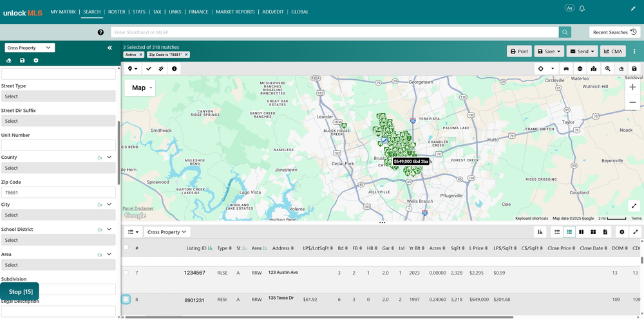Open the map pin dropdown tool
Screen dimensions: 644x319
(133, 68)
